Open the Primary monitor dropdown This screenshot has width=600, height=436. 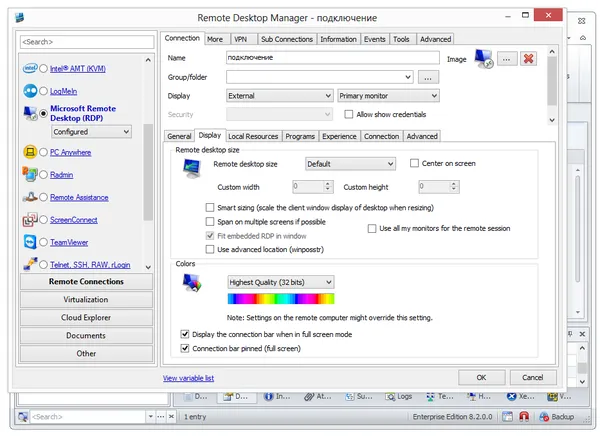388,96
